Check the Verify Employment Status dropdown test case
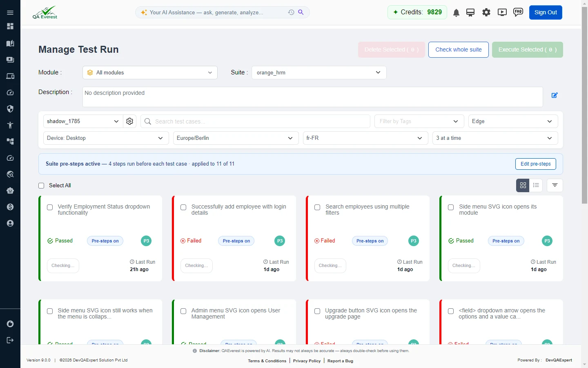The width and height of the screenshot is (588, 368). coord(50,207)
